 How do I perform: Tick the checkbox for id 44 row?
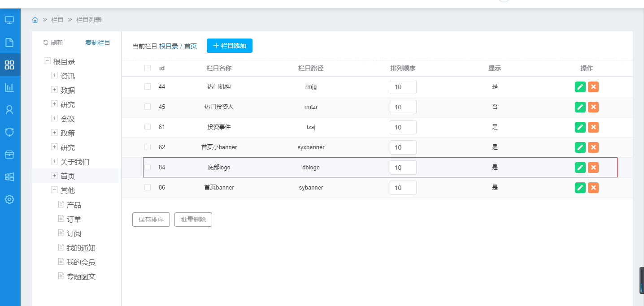point(148,86)
